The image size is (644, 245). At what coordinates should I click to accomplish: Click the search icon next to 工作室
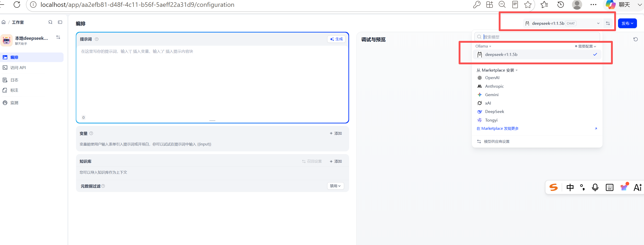pos(50,22)
